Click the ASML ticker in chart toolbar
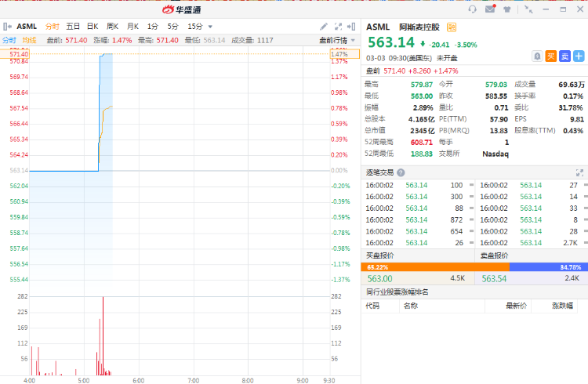 click(27, 27)
